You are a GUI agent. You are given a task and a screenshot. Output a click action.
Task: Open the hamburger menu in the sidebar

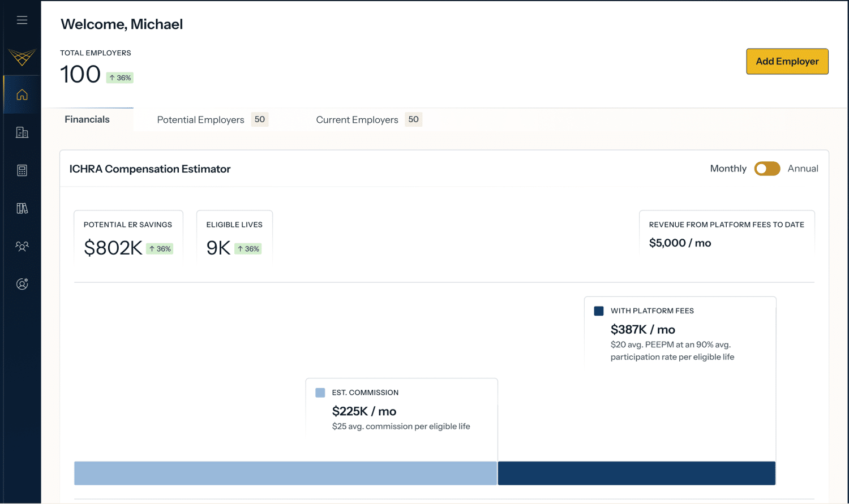(22, 20)
